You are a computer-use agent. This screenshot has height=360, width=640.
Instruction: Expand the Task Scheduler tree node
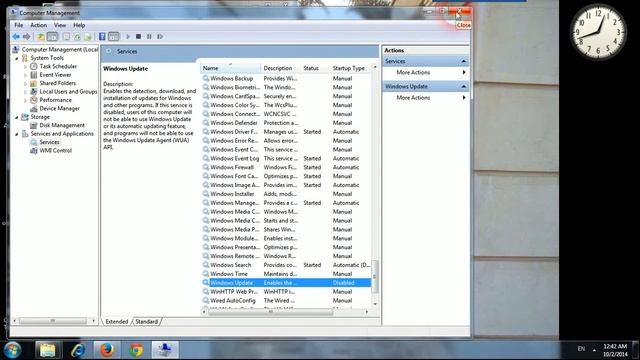point(26,67)
